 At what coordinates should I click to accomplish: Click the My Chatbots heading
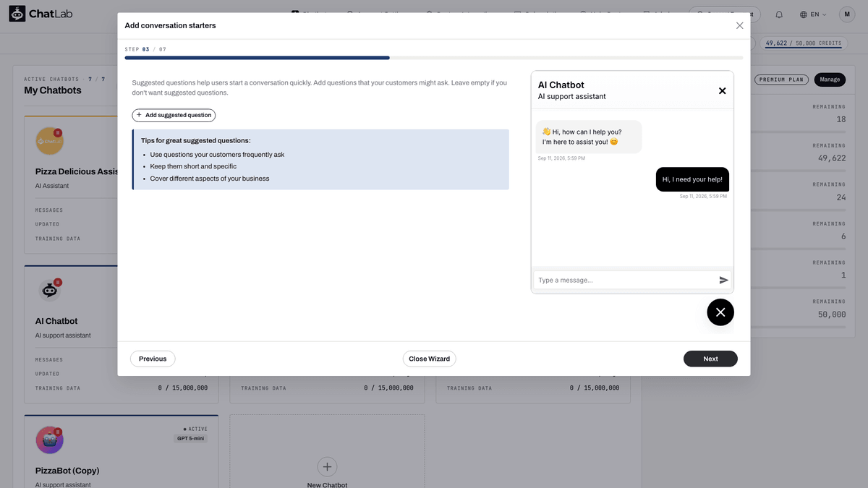(x=53, y=90)
